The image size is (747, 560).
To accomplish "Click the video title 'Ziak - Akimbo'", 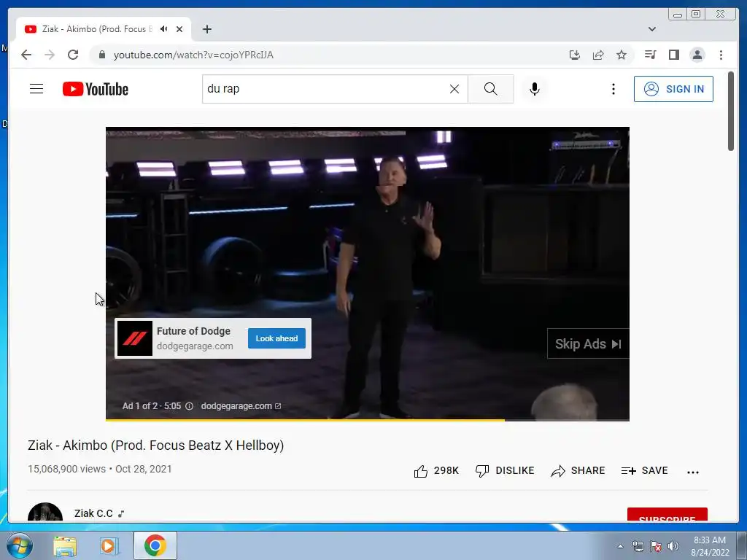I will click(156, 446).
